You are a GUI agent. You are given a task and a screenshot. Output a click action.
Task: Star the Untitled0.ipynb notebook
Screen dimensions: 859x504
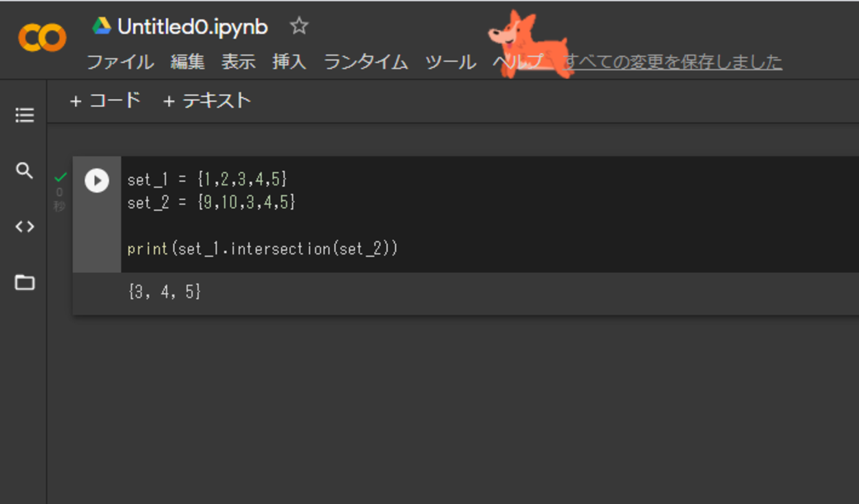coord(298,27)
